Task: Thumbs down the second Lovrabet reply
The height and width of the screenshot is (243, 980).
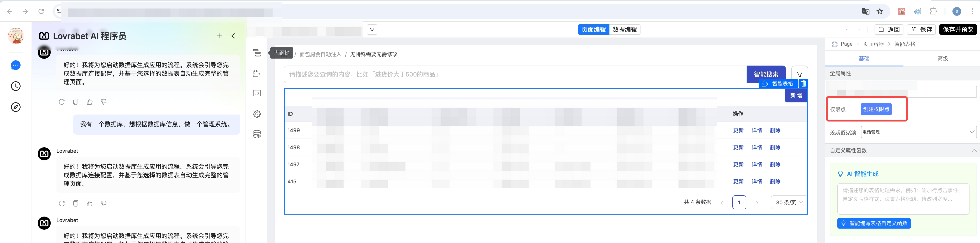Action: [103, 203]
